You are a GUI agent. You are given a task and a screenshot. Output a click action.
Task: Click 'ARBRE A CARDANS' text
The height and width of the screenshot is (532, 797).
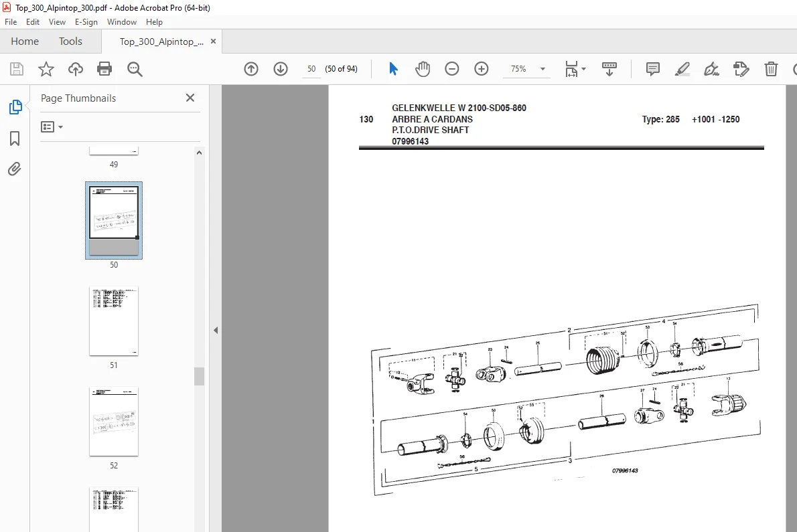coord(432,119)
